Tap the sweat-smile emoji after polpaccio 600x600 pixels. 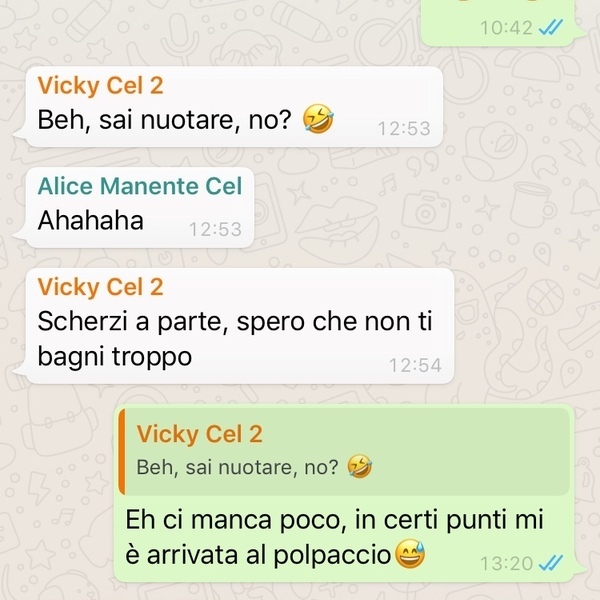409,554
